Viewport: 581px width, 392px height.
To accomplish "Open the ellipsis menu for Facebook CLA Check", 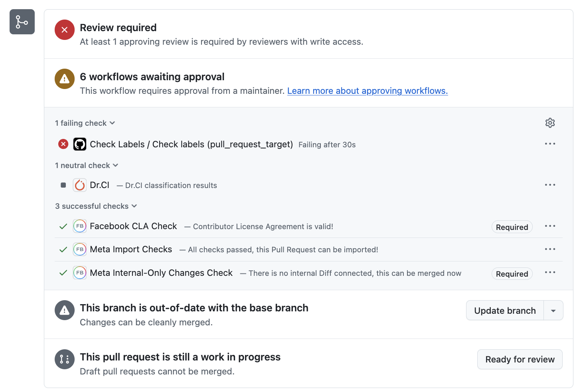I will click(x=550, y=226).
